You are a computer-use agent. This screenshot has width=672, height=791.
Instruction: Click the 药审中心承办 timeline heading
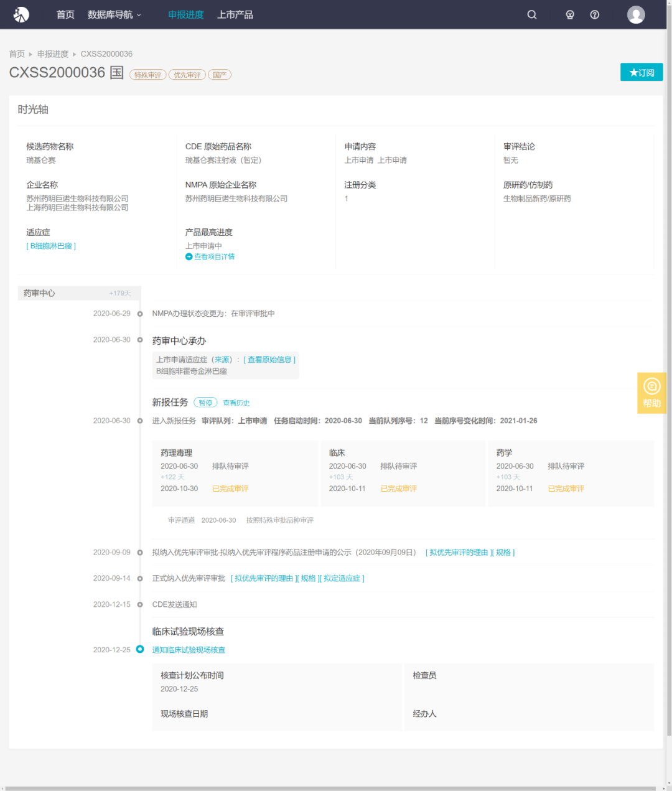tap(179, 340)
